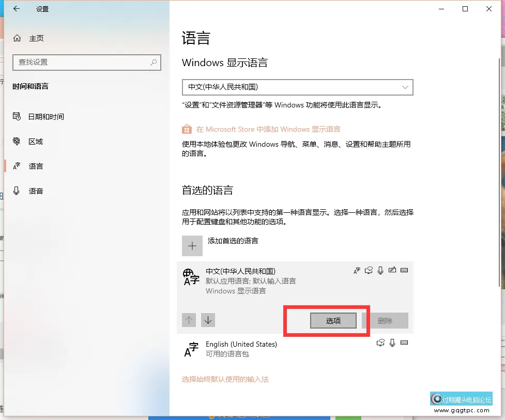Click the keyboard icon for English (United States)
505x420 pixels.
click(x=404, y=343)
